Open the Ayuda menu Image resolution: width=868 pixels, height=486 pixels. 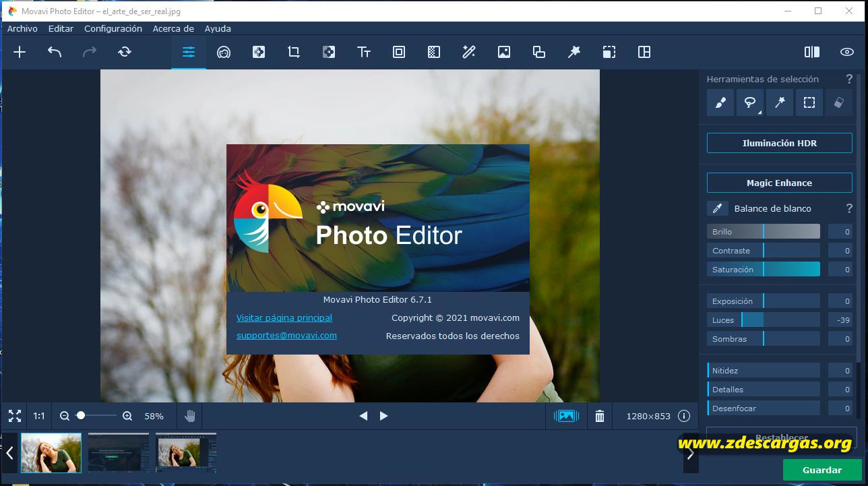218,28
